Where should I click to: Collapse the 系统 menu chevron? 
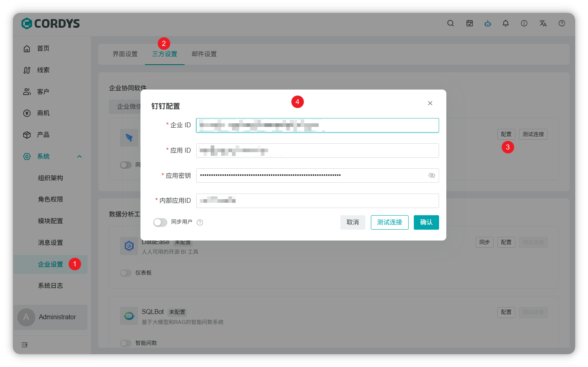(79, 157)
